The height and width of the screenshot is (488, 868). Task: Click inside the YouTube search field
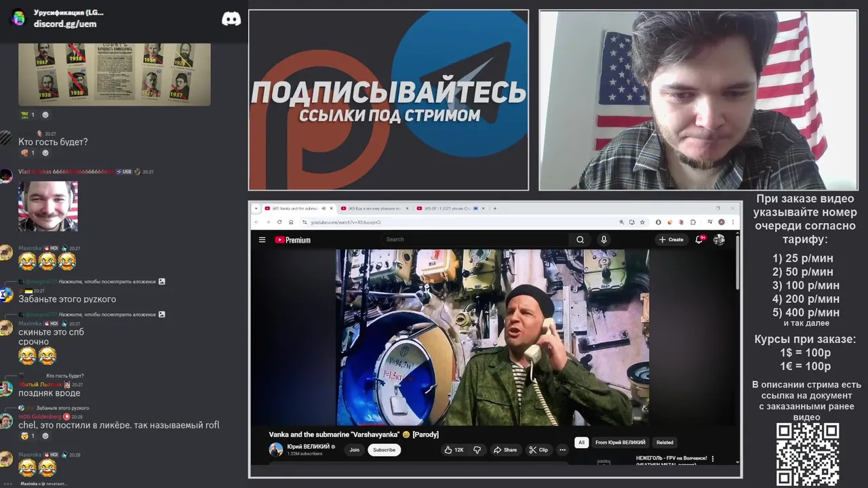tap(475, 239)
